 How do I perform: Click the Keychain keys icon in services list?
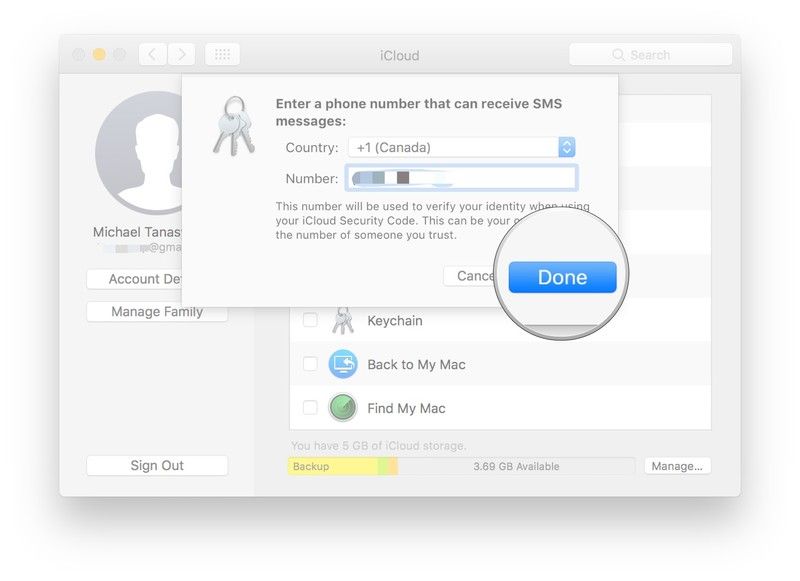343,321
